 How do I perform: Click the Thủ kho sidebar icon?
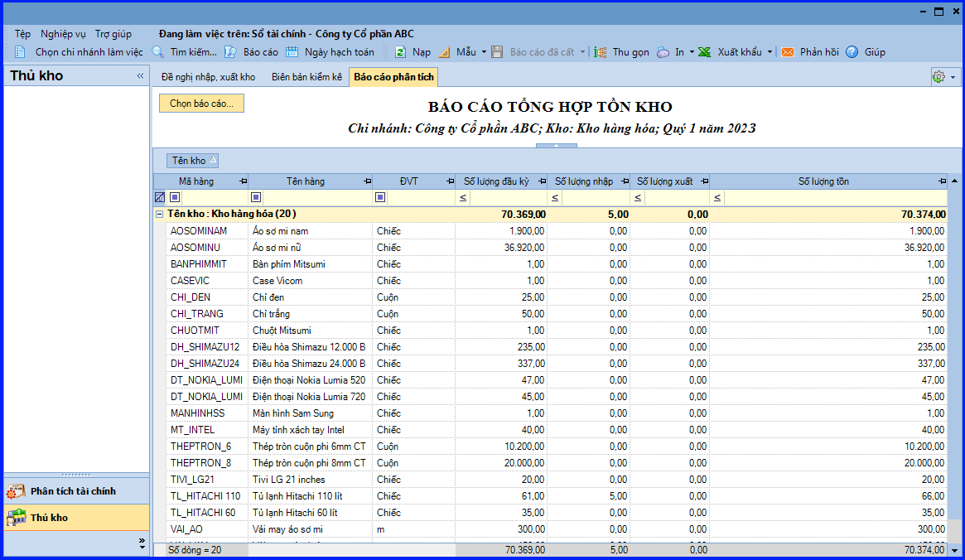(16, 518)
